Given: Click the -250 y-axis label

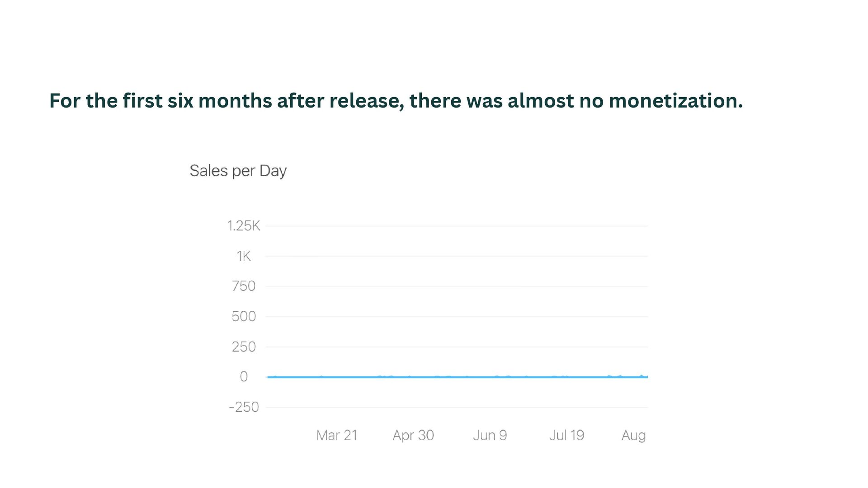Looking at the screenshot, I should click(x=243, y=407).
